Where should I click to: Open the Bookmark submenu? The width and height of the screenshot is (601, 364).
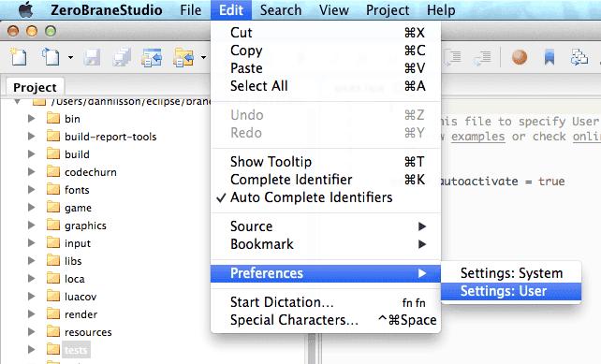326,244
